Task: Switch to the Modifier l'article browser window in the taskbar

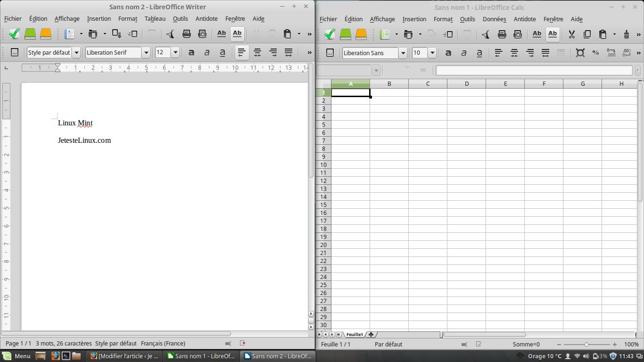Action: [124, 356]
